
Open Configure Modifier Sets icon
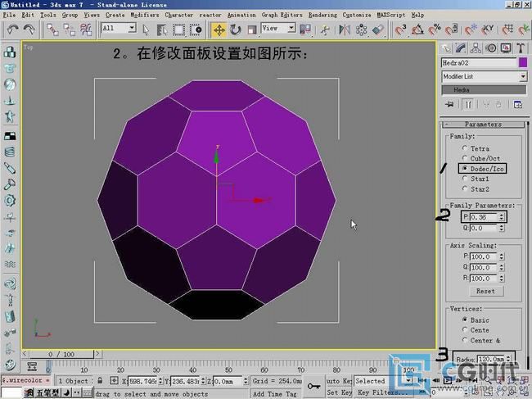click(518, 104)
